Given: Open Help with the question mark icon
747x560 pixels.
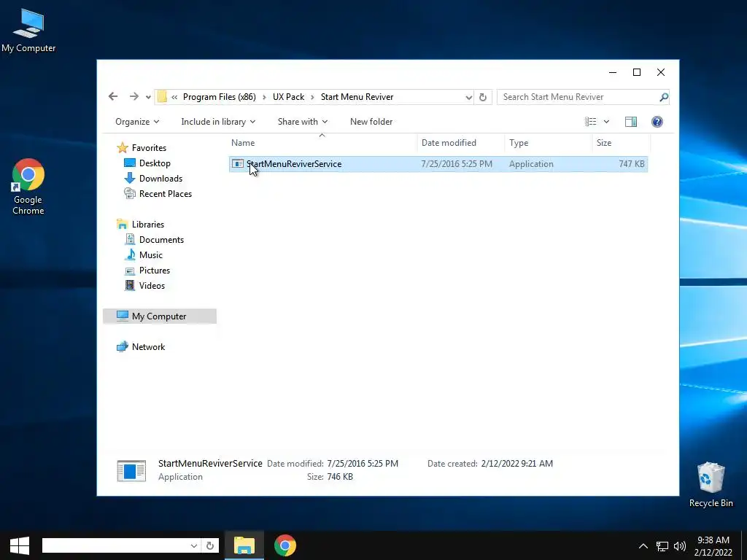Looking at the screenshot, I should click(x=657, y=122).
